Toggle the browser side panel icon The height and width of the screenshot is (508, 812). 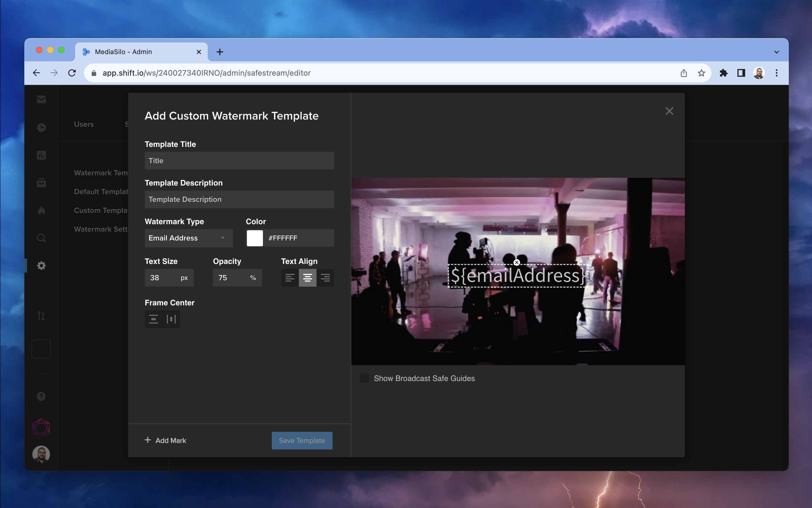[x=741, y=73]
